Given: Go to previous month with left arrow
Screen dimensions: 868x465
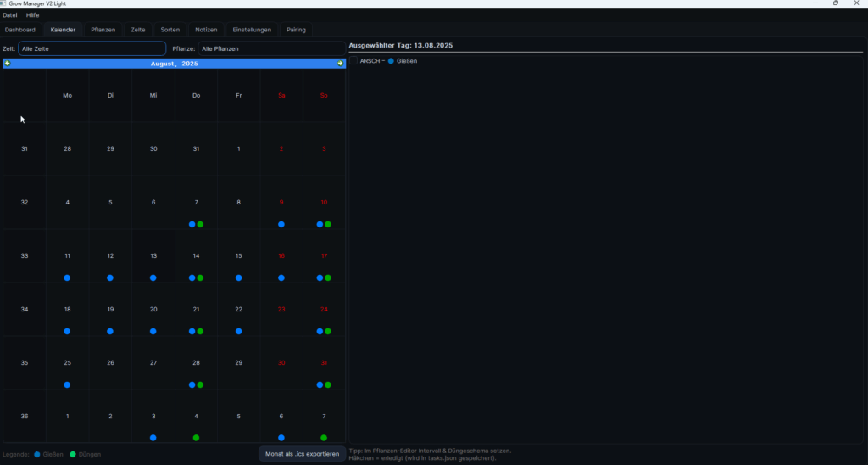Looking at the screenshot, I should pos(8,64).
